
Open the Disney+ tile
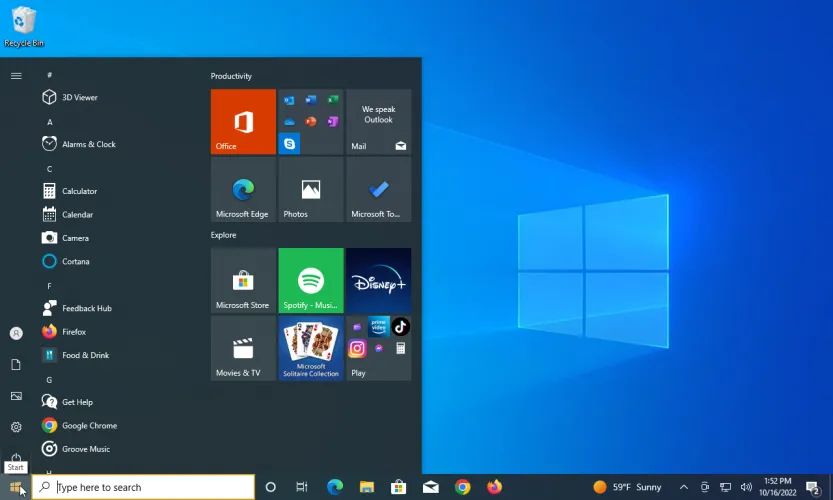(378, 280)
